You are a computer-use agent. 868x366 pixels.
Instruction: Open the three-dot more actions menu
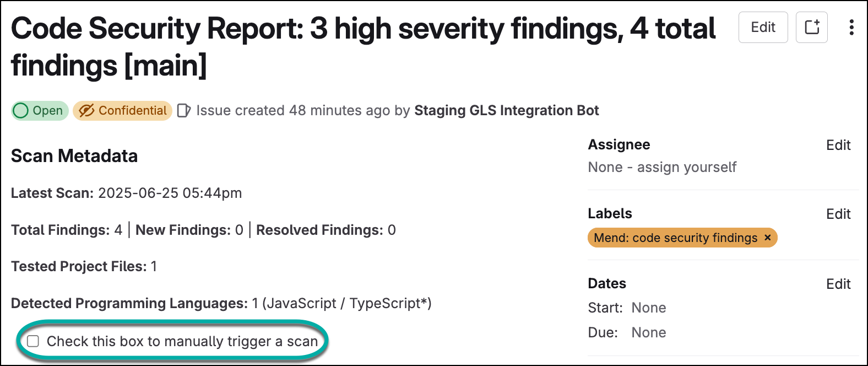(851, 28)
